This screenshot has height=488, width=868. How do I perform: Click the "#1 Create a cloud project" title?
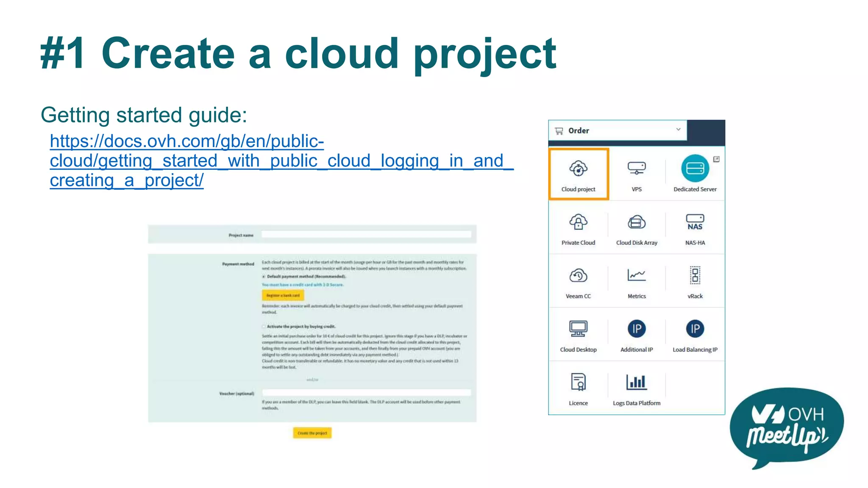[x=298, y=53]
